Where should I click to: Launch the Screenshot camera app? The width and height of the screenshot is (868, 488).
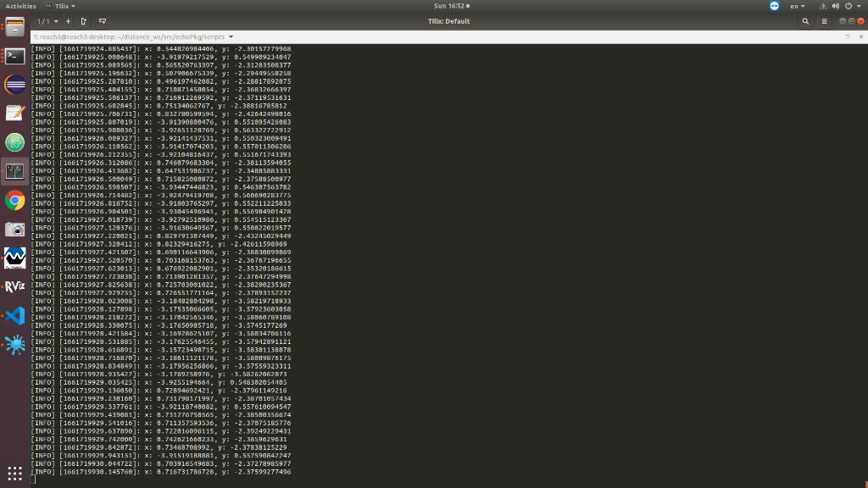(x=15, y=229)
